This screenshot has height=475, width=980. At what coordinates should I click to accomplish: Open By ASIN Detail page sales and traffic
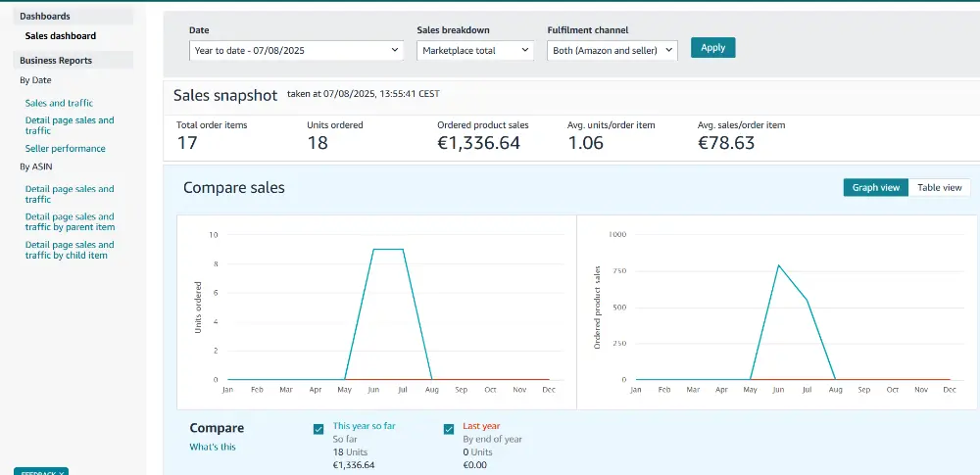(70, 194)
